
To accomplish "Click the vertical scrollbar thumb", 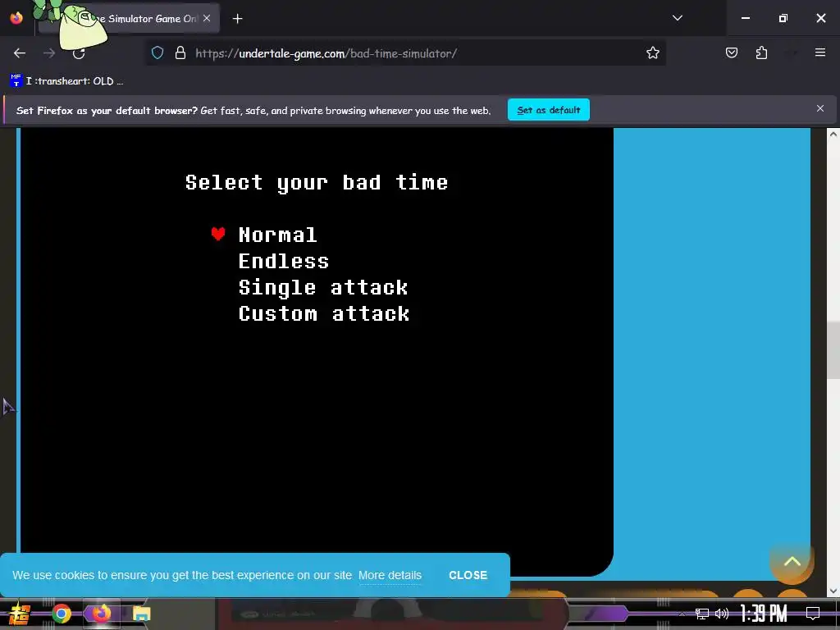I will (x=833, y=349).
